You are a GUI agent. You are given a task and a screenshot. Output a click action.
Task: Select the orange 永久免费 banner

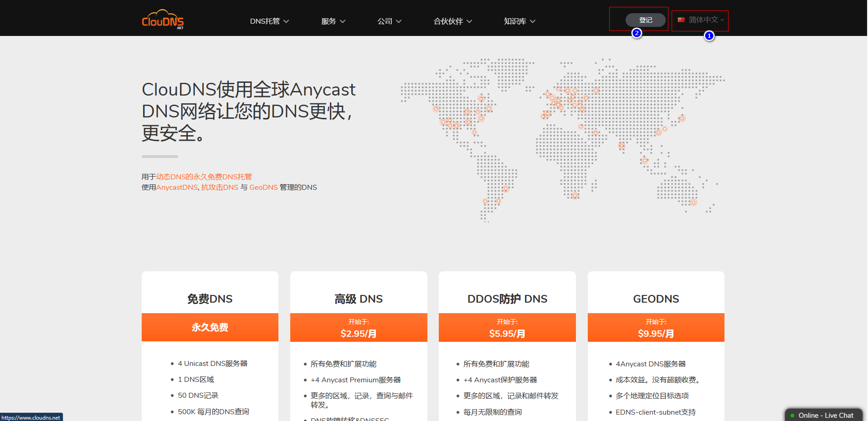pyautogui.click(x=210, y=327)
